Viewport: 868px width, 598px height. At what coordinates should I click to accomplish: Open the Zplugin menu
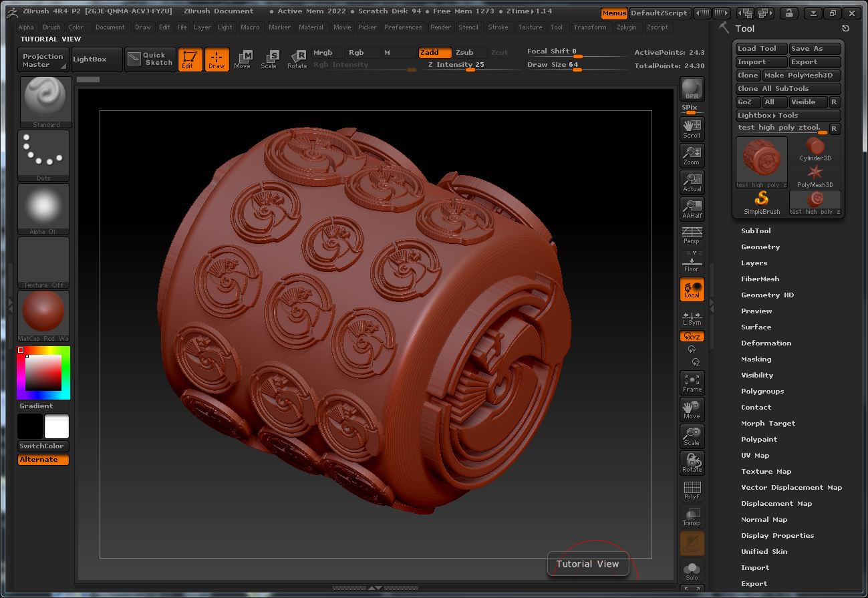[627, 27]
